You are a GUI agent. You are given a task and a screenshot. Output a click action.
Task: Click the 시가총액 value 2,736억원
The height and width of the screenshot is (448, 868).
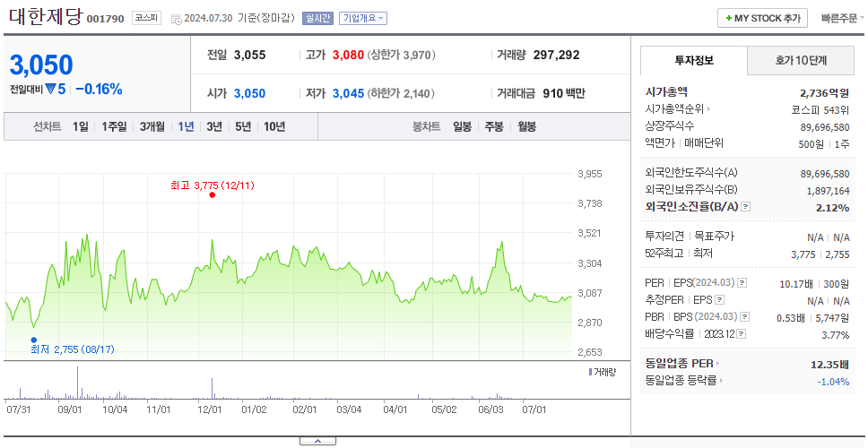tap(824, 92)
